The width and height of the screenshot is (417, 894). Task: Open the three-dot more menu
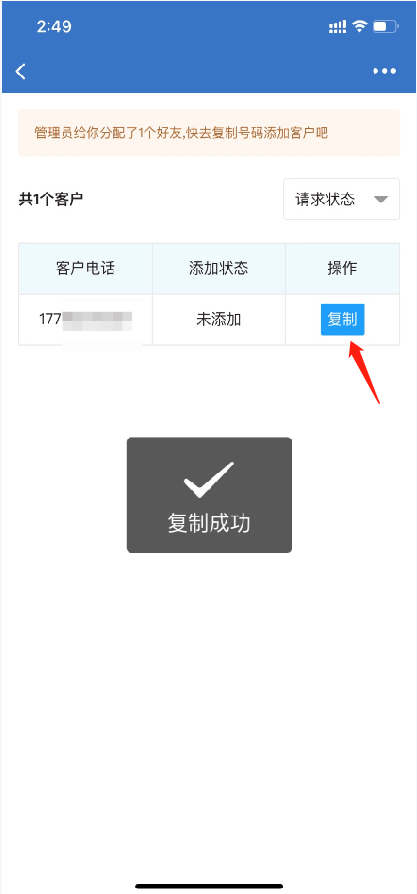(x=384, y=71)
